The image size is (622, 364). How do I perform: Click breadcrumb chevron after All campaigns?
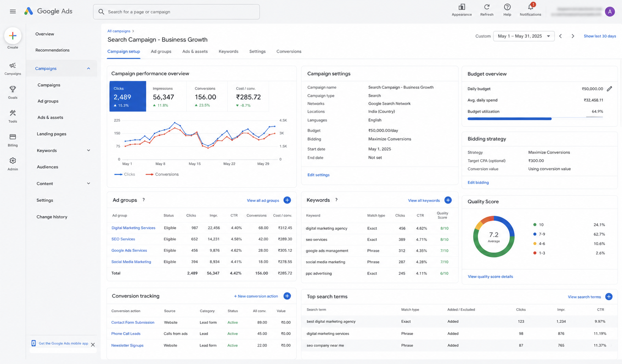(x=133, y=31)
